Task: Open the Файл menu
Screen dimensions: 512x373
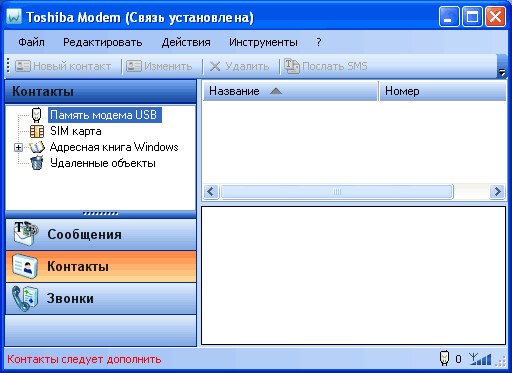Action: pyautogui.click(x=31, y=42)
